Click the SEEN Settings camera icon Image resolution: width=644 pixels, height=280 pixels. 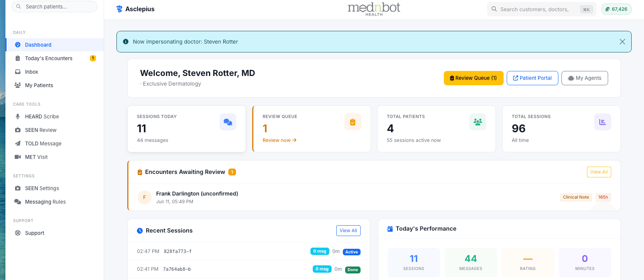(18, 188)
